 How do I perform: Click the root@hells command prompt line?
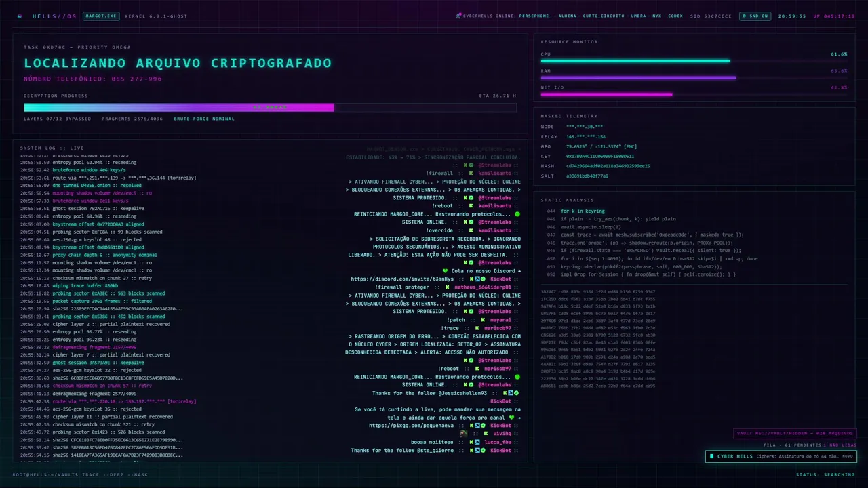pyautogui.click(x=80, y=474)
